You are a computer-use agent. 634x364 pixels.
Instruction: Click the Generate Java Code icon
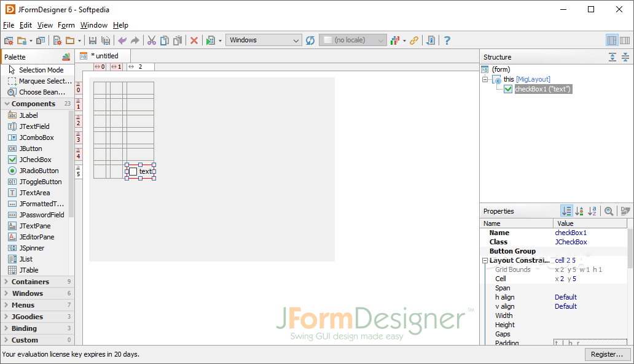pyautogui.click(x=431, y=41)
